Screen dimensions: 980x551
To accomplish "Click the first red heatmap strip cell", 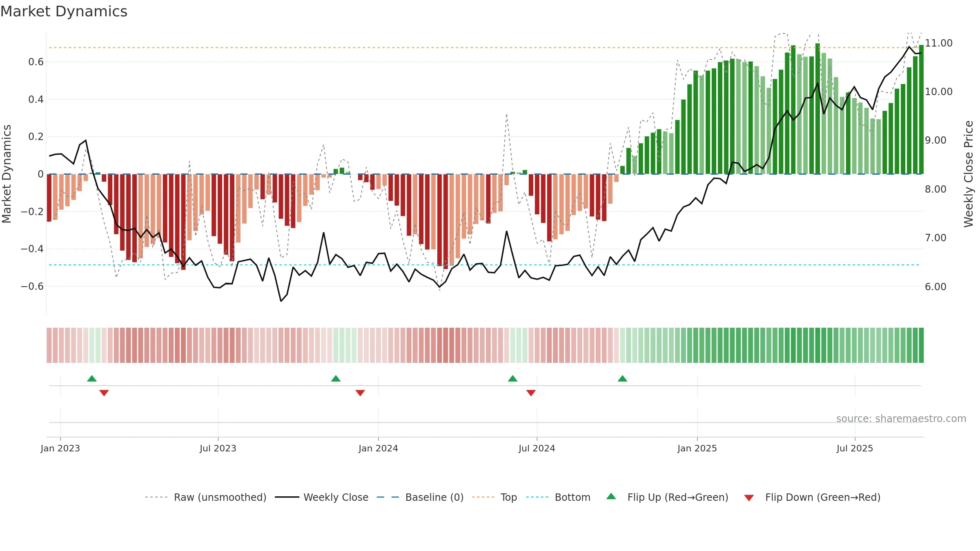I will [49, 345].
